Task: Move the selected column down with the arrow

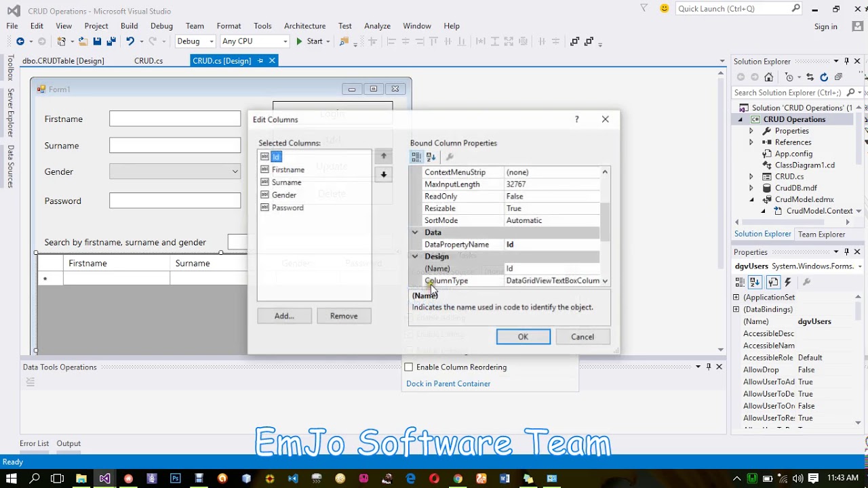Action: click(383, 175)
